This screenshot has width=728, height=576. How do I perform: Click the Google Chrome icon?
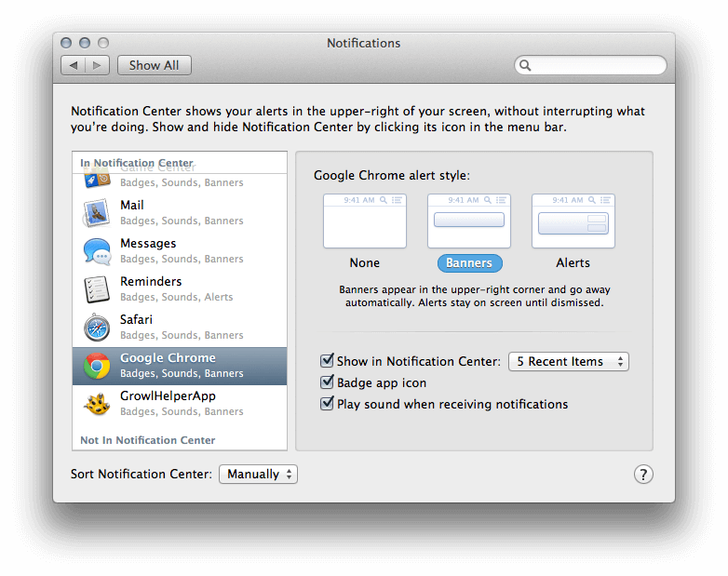point(97,366)
